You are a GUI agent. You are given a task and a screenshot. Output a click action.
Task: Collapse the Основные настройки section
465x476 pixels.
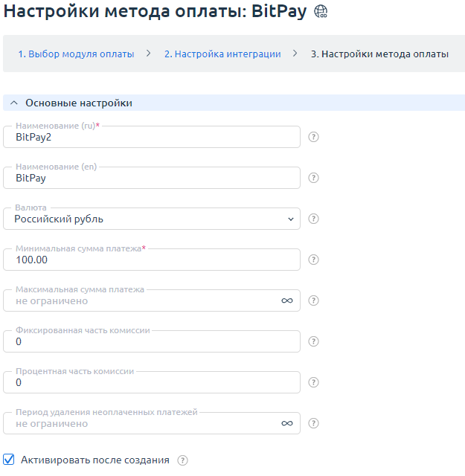click(x=14, y=103)
